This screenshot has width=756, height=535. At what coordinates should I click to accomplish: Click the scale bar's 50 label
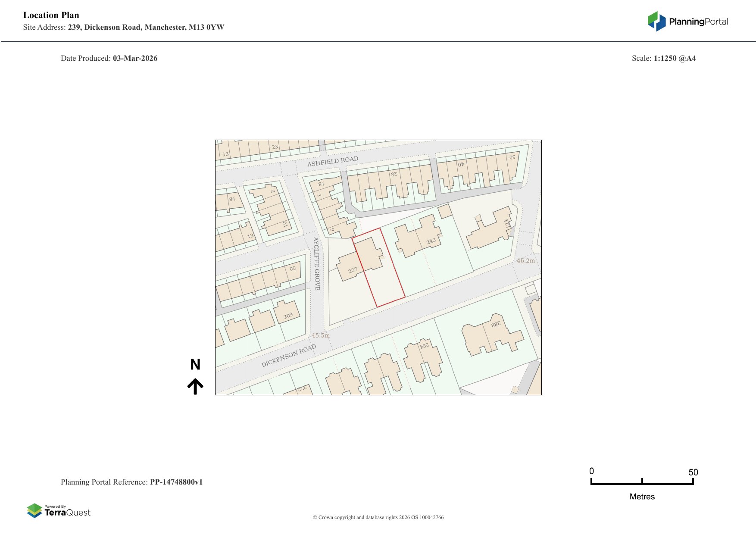point(693,472)
